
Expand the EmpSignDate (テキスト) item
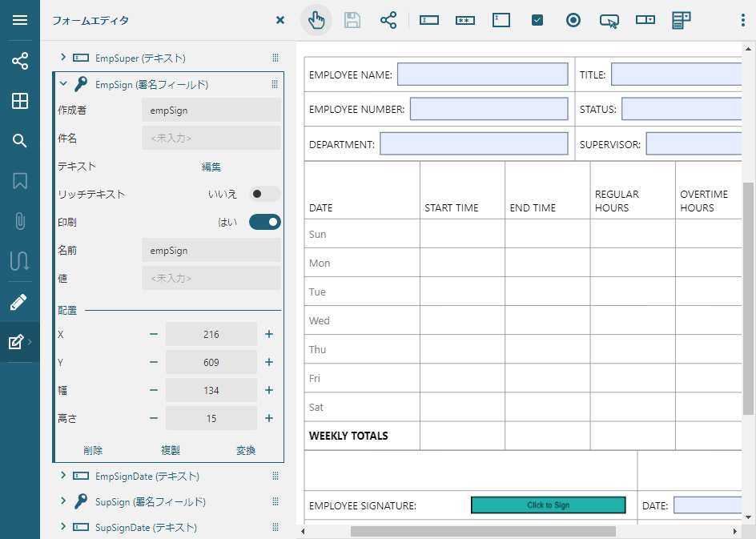pyautogui.click(x=62, y=476)
